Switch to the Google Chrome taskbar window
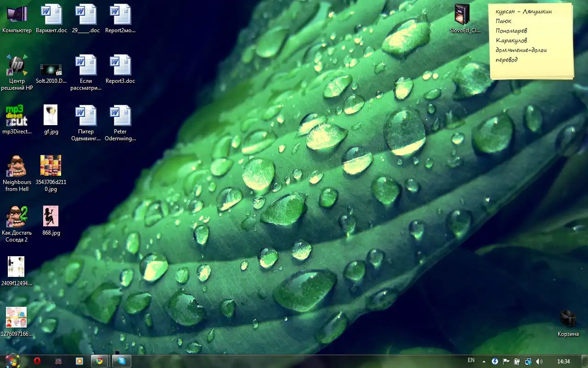 tap(100, 361)
